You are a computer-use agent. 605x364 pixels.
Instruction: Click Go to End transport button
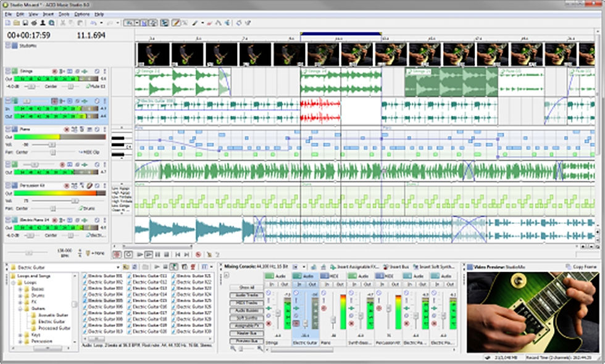[186, 254]
